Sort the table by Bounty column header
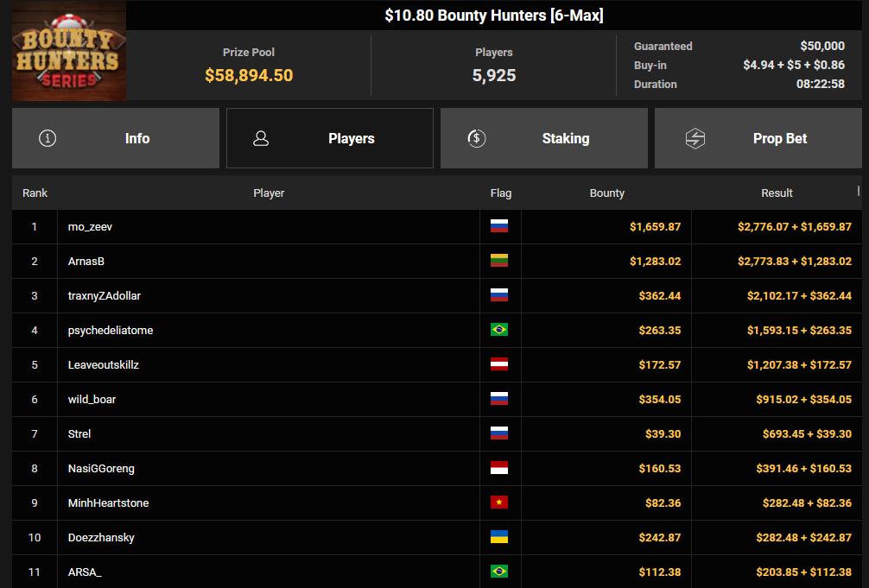Screen dimensions: 869x588 click(x=607, y=193)
